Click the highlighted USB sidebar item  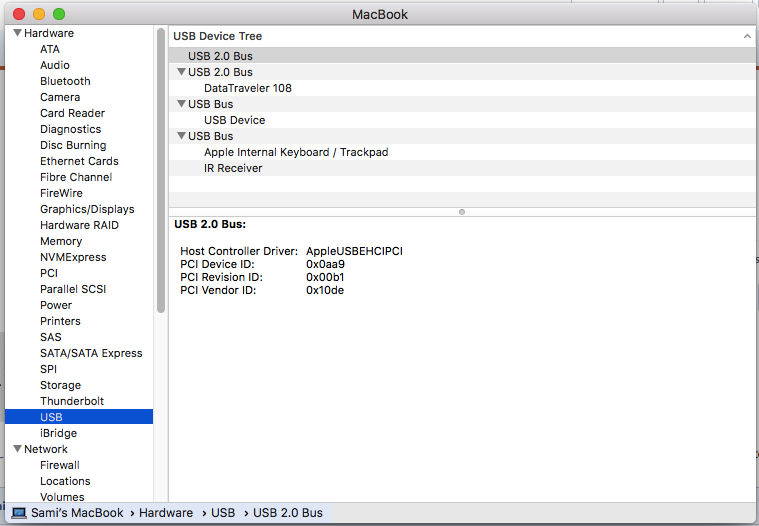click(x=79, y=417)
